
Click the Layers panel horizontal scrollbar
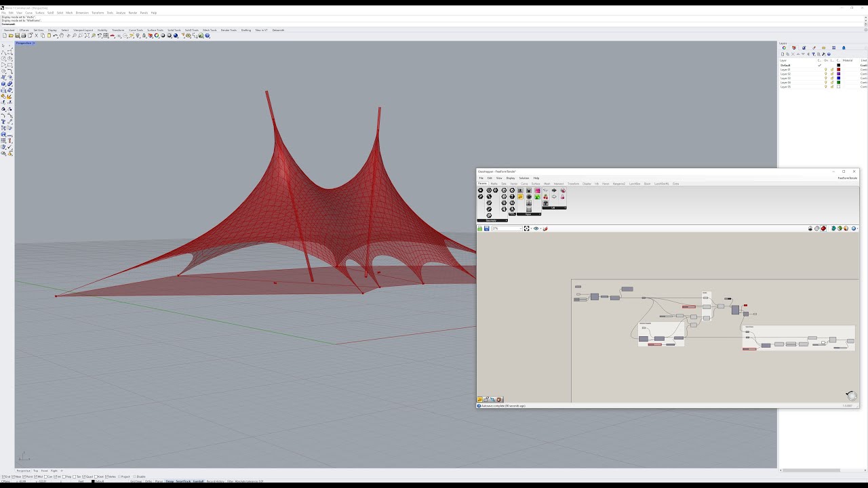pyautogui.click(x=812, y=470)
